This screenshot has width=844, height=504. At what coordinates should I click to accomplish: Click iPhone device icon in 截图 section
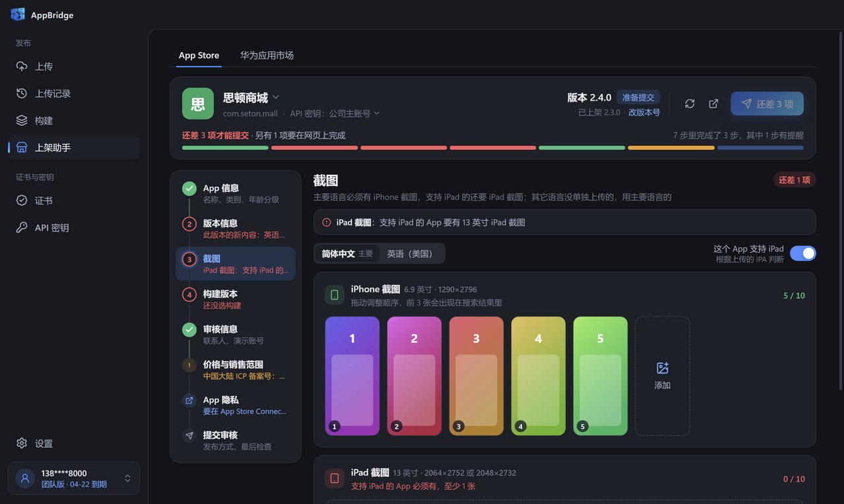pyautogui.click(x=335, y=295)
